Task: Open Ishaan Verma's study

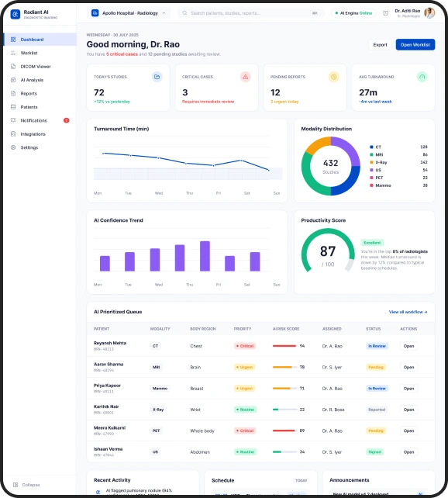Action: click(408, 452)
